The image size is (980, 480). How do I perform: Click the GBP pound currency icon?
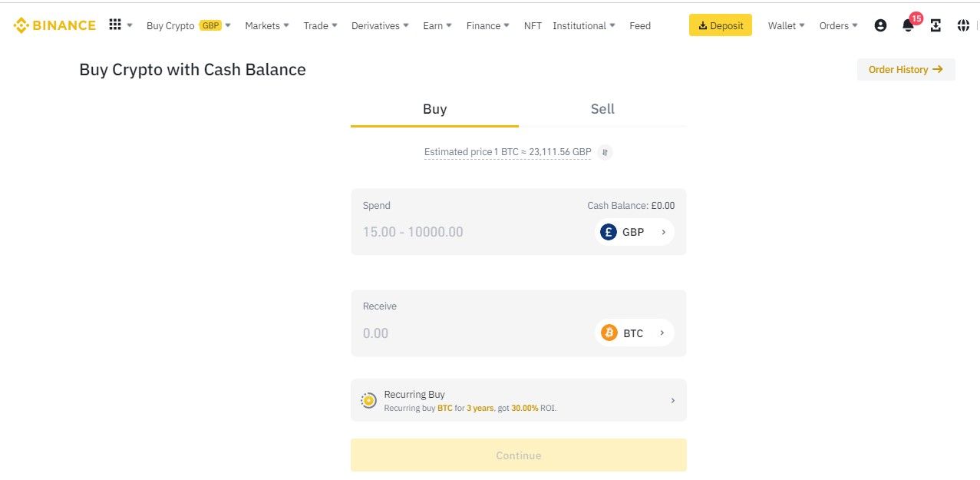(609, 232)
